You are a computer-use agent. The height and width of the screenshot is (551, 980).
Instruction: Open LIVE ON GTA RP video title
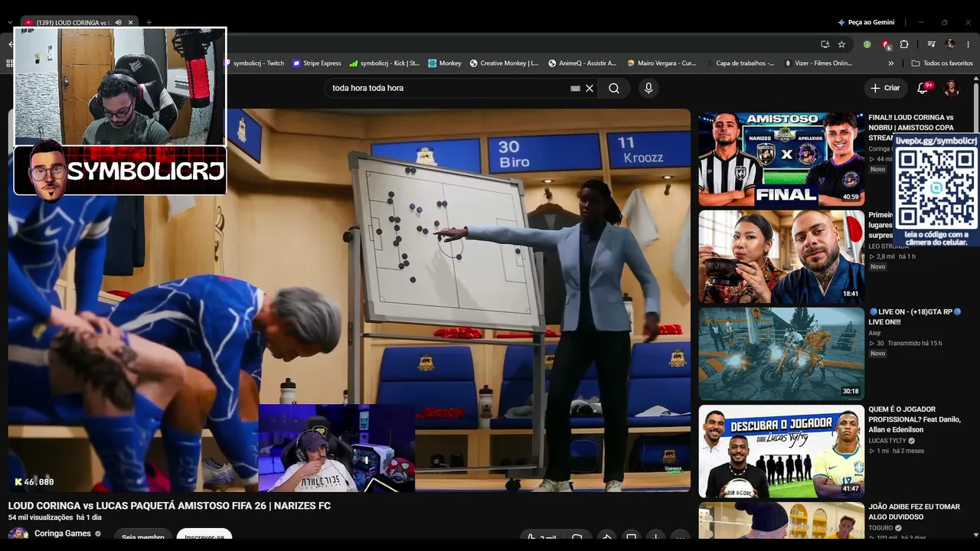coord(915,317)
